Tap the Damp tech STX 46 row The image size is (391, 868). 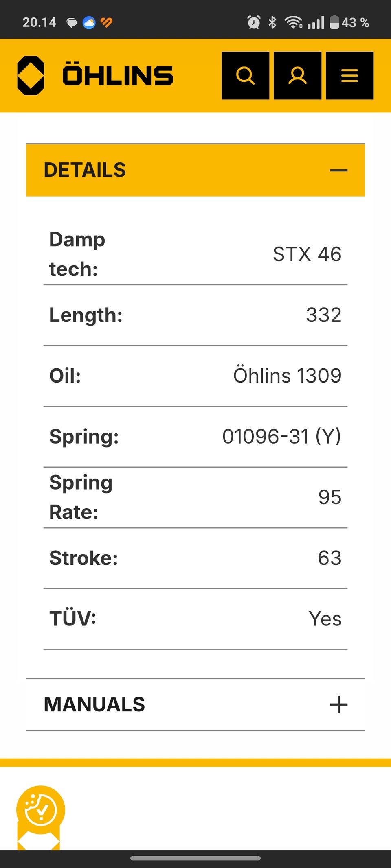pyautogui.click(x=195, y=254)
